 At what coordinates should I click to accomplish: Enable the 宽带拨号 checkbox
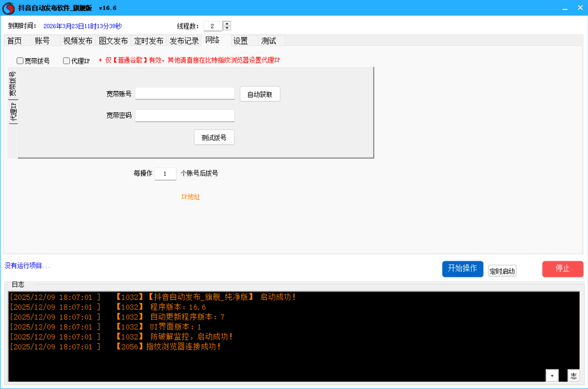click(20, 61)
